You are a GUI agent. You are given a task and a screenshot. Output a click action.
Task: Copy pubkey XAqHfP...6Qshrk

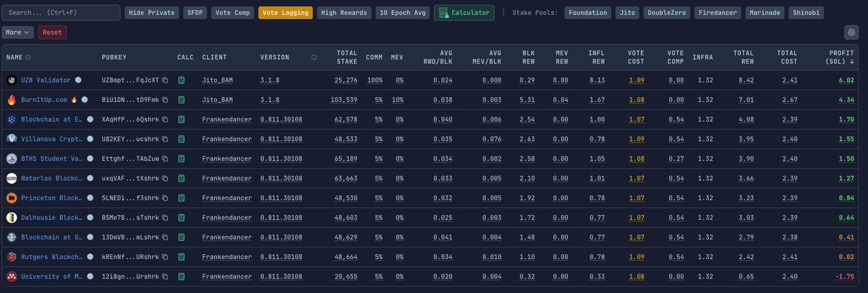pyautogui.click(x=165, y=119)
